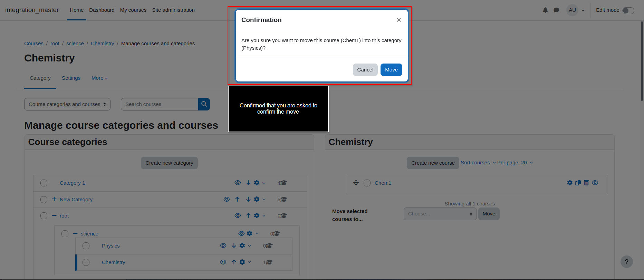
Task: Open New Category gear settings icon
Action: tap(257, 200)
